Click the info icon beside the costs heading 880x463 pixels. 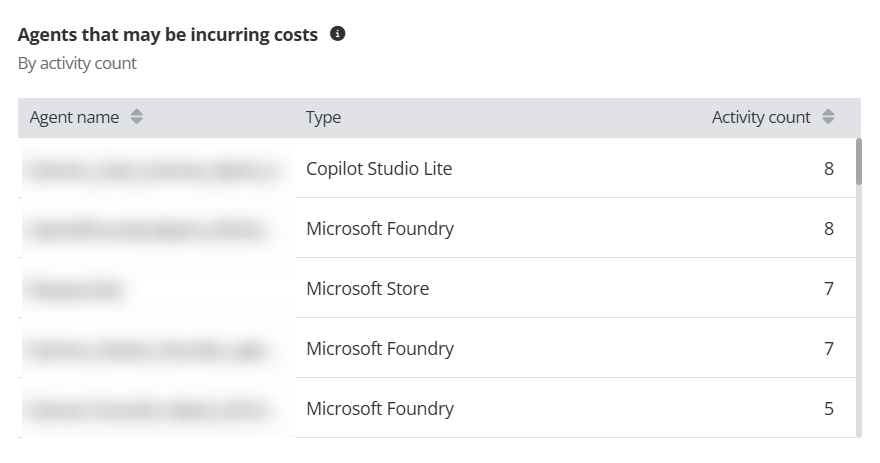[x=337, y=34]
